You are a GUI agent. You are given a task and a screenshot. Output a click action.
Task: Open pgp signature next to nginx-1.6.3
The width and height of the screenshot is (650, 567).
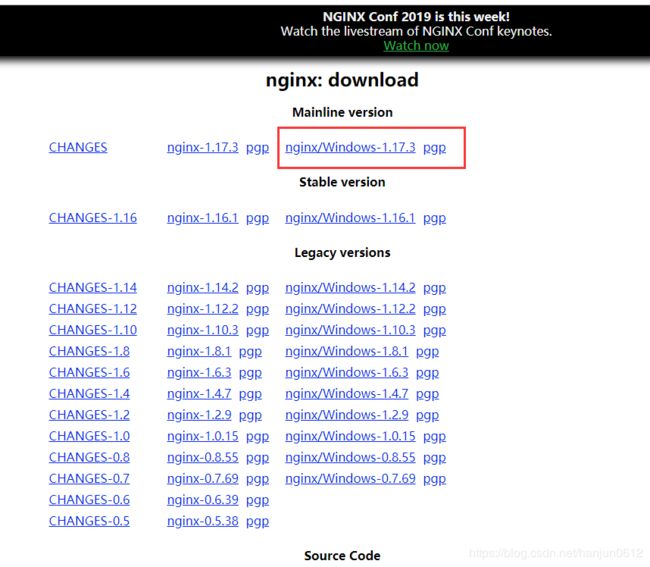(x=250, y=373)
